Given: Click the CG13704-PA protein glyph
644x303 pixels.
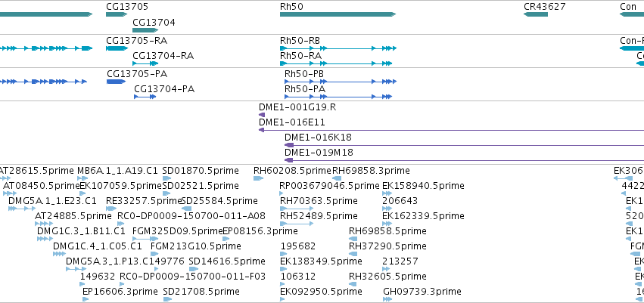Looking at the screenshot, I should tap(145, 97).
